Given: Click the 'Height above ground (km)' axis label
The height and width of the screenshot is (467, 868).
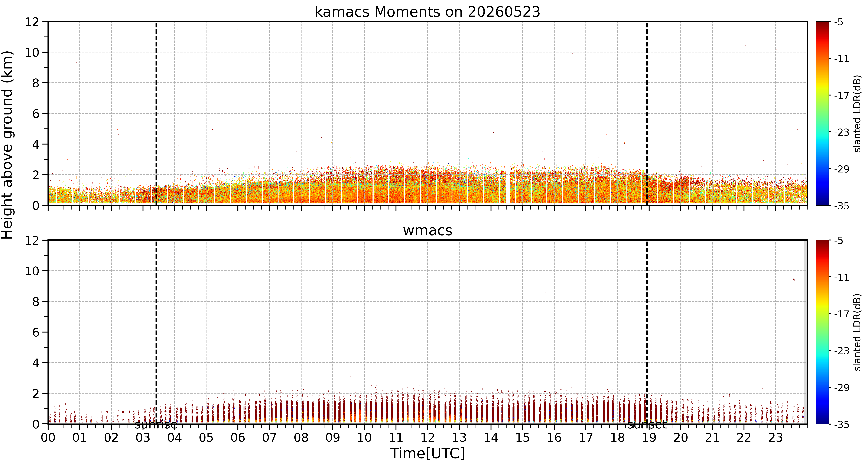Looking at the screenshot, I should pyautogui.click(x=7, y=145).
